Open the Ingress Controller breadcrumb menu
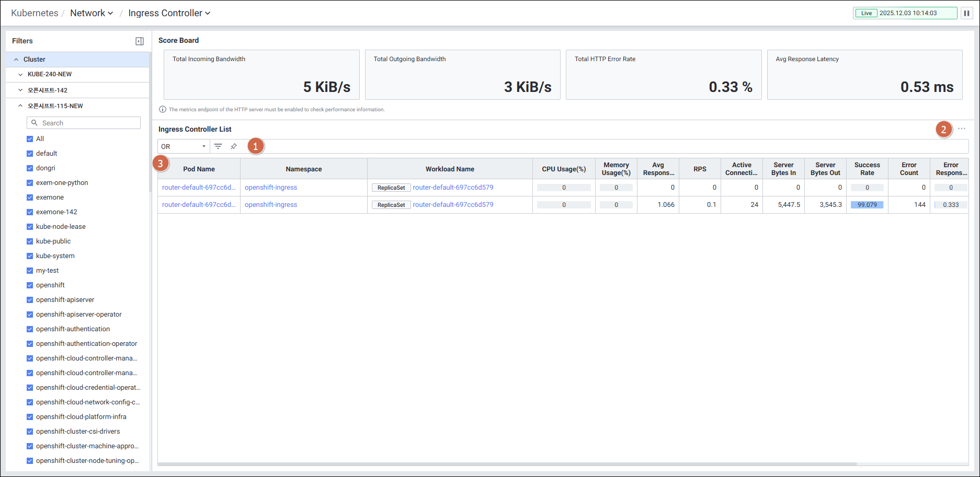 pyautogui.click(x=169, y=13)
